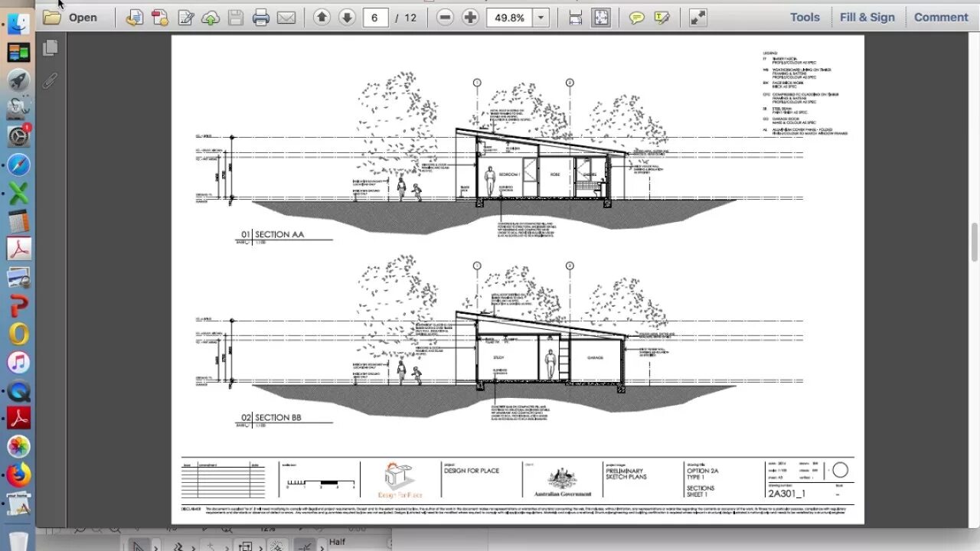Click drawing number 2A301_1 text
Screen dimensions: 980x551
787,494
